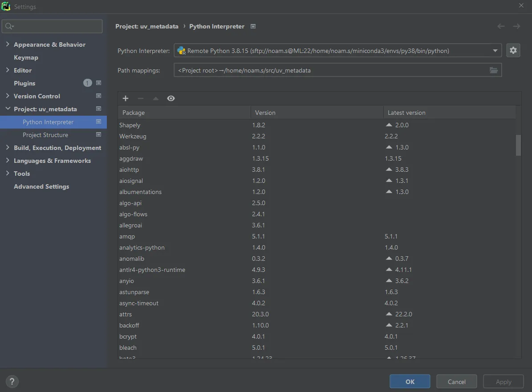Click the Path mappings text field
532x392 pixels.
click(x=337, y=70)
